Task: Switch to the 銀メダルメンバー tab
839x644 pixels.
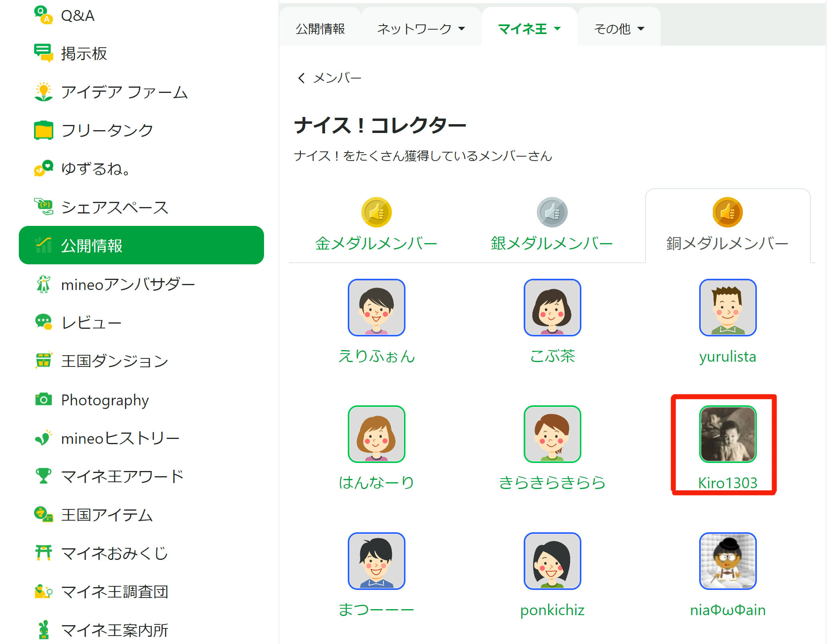Action: click(552, 243)
